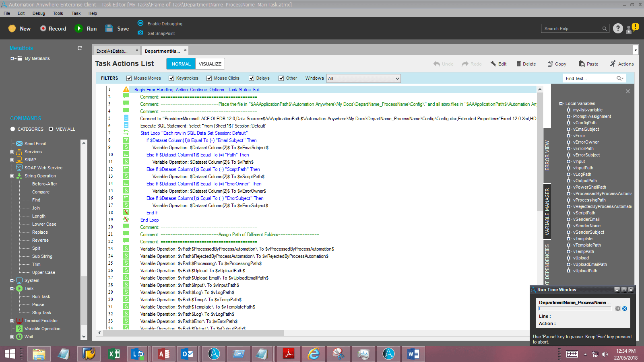Image resolution: width=644 pixels, height=362 pixels.
Task: Expand the Services command group
Action: (12, 152)
